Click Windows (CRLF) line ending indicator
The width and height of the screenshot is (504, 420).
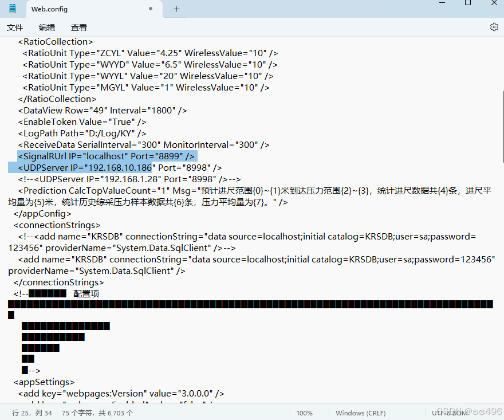pos(360,413)
